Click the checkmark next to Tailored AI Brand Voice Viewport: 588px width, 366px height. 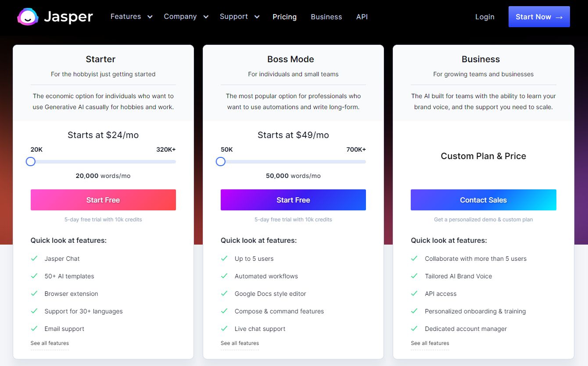point(414,276)
